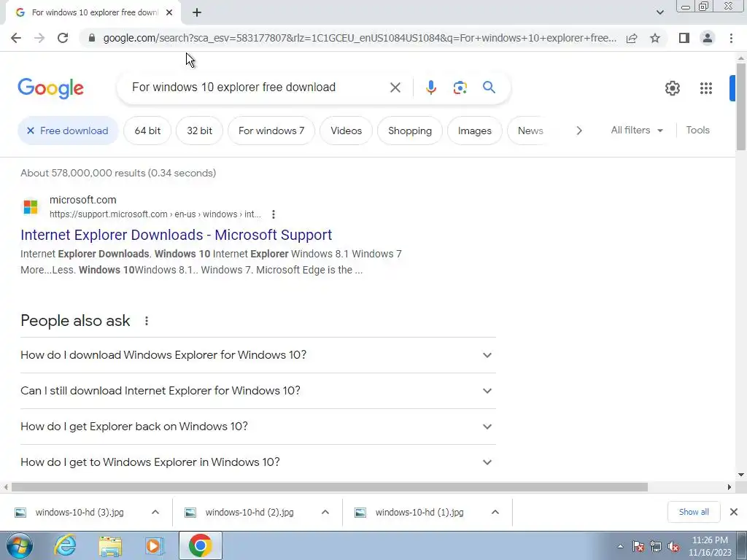Open the Chrome profile menu
Screen dimensions: 747x560
point(708,38)
